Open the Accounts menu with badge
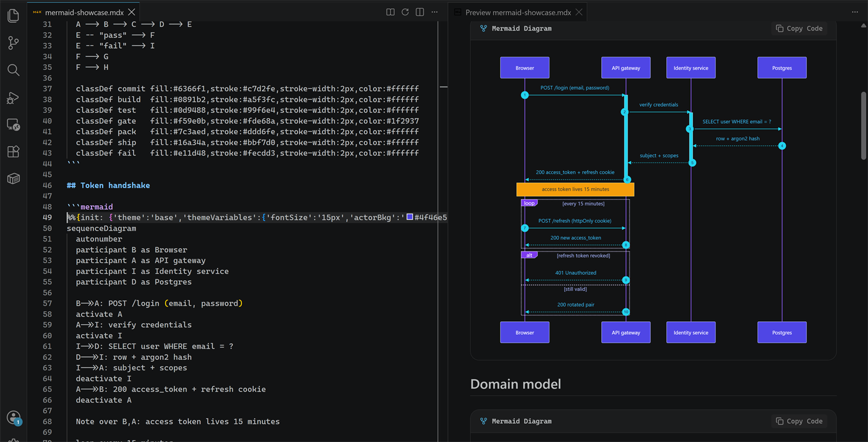Screen dimensions: 868x442 (x=13, y=417)
